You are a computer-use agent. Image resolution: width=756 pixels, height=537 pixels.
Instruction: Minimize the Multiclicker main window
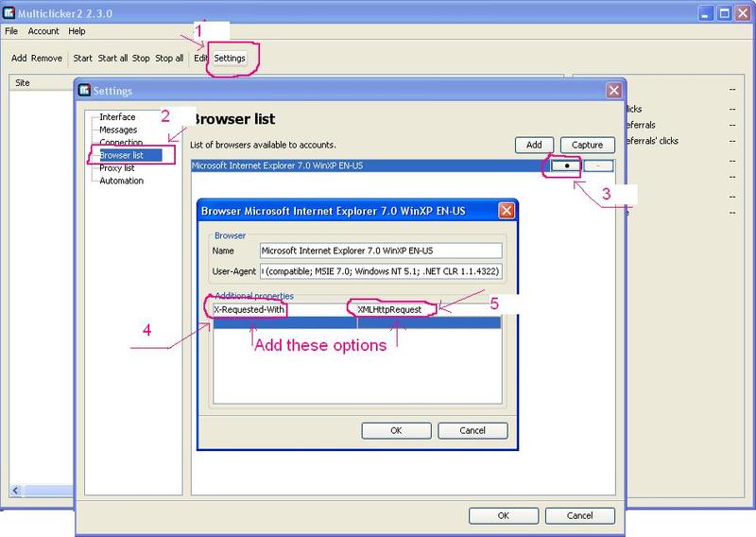pyautogui.click(x=705, y=13)
